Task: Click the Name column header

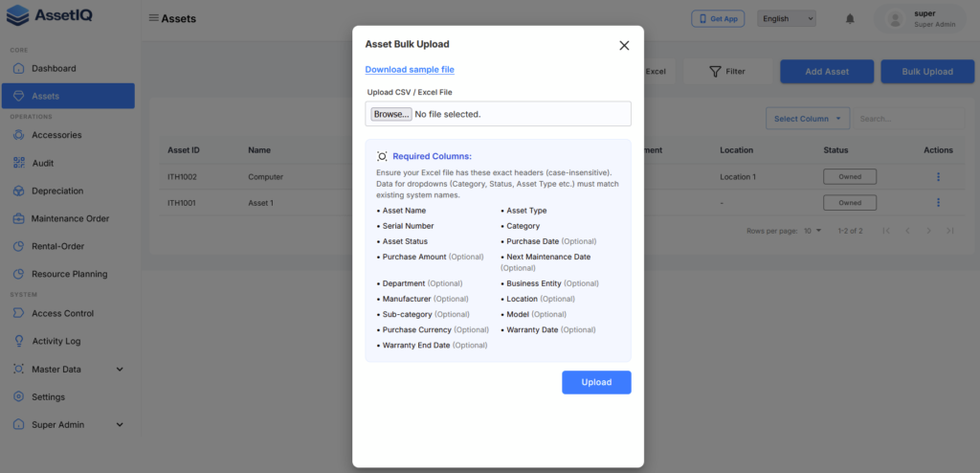Action: pyautogui.click(x=258, y=150)
